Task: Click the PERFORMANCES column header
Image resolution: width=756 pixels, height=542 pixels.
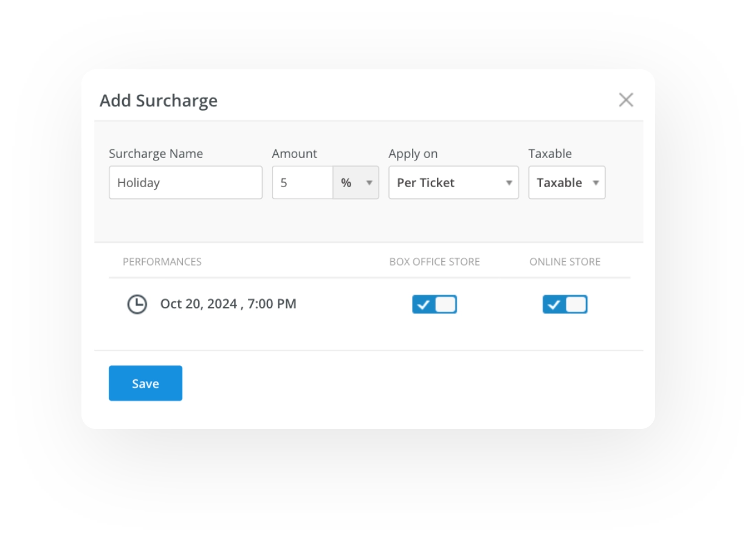Action: coord(162,262)
